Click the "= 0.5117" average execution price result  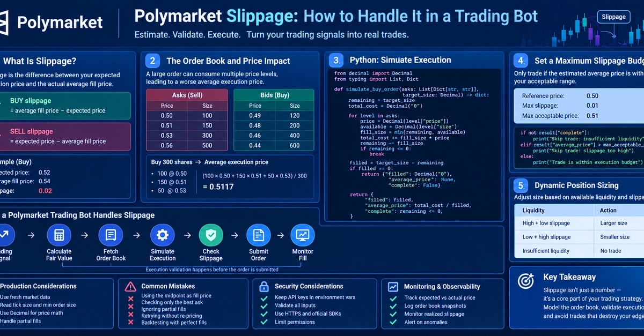pyautogui.click(x=218, y=187)
